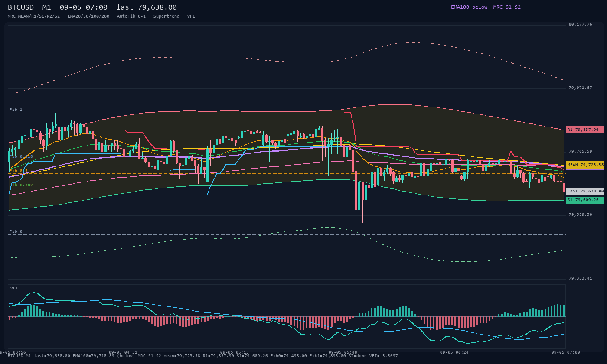Select the green S1 79,609.26 price tag
Viewport: 607px width, 364px height.
(x=585, y=200)
